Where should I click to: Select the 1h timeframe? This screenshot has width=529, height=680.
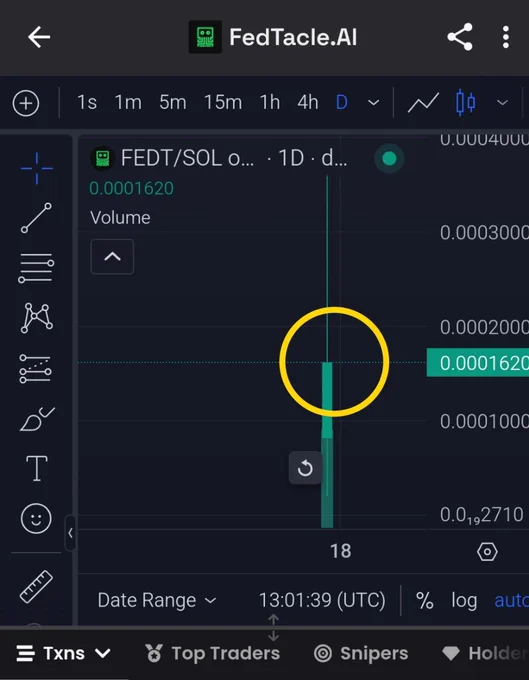(x=270, y=103)
